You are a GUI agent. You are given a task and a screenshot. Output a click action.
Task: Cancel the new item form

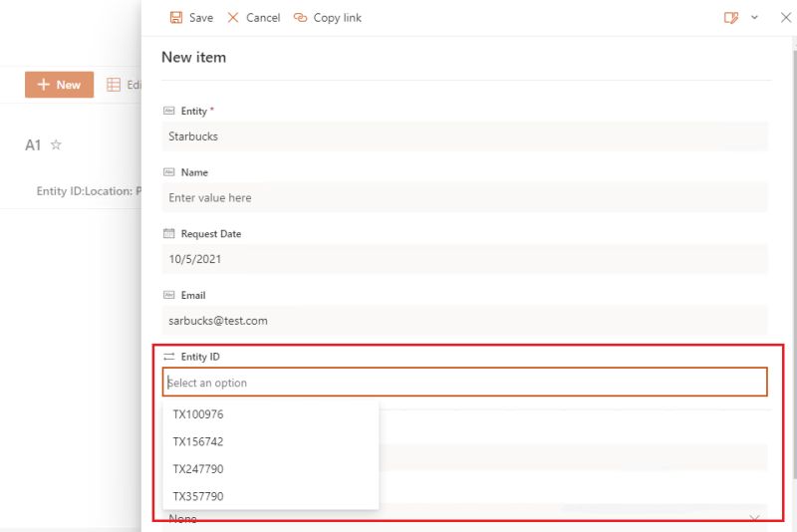(253, 18)
